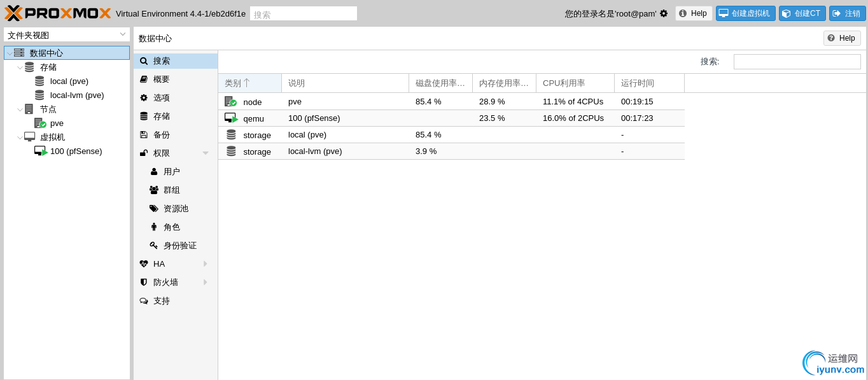868x380 pixels.
Task: Select local-lvm (pve) in the resource tree
Action: pyautogui.click(x=77, y=95)
